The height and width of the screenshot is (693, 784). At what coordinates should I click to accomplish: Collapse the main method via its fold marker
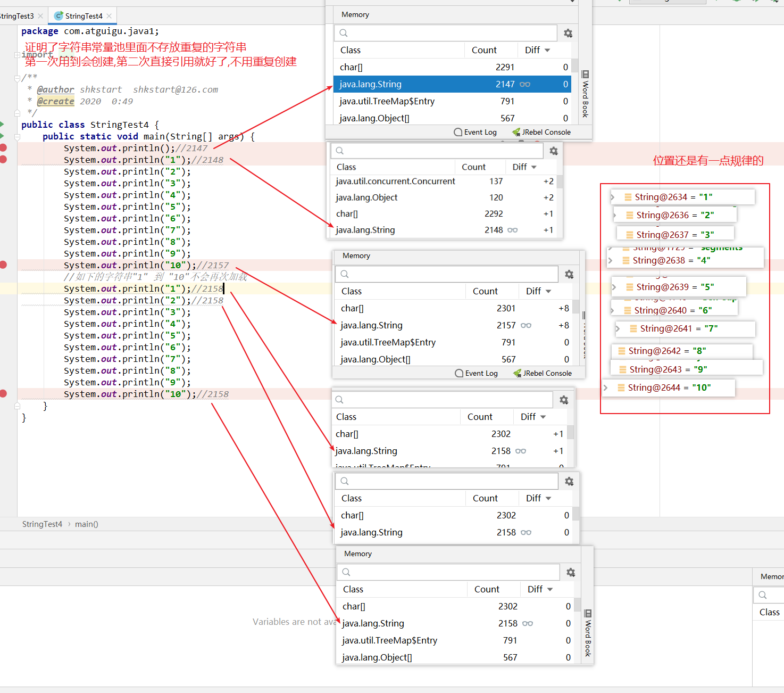click(x=17, y=137)
